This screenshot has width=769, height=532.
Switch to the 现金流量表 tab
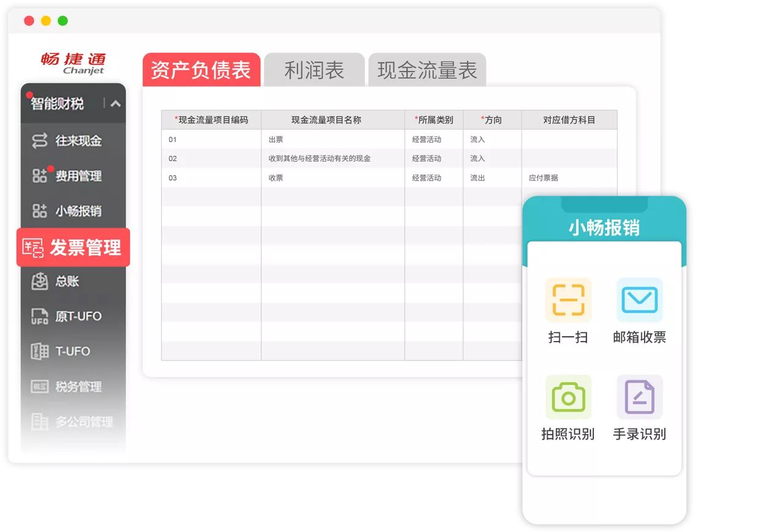click(427, 70)
